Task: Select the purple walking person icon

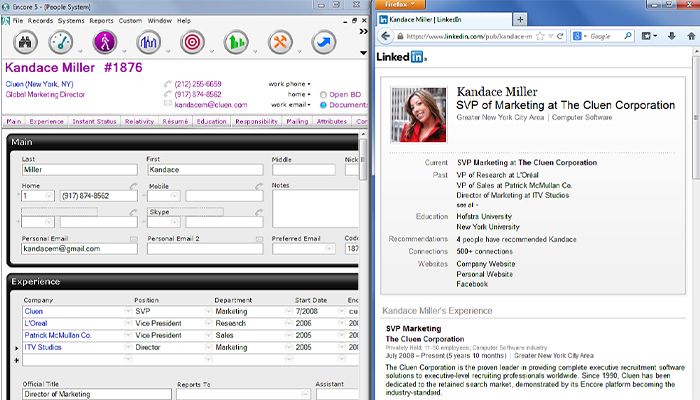Action: [x=105, y=43]
